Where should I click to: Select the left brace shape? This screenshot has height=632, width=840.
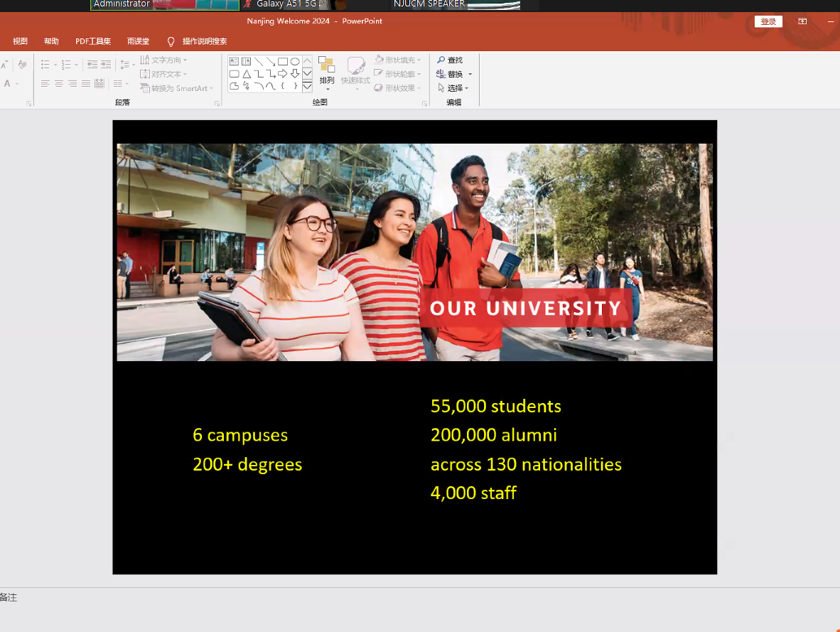click(x=283, y=86)
